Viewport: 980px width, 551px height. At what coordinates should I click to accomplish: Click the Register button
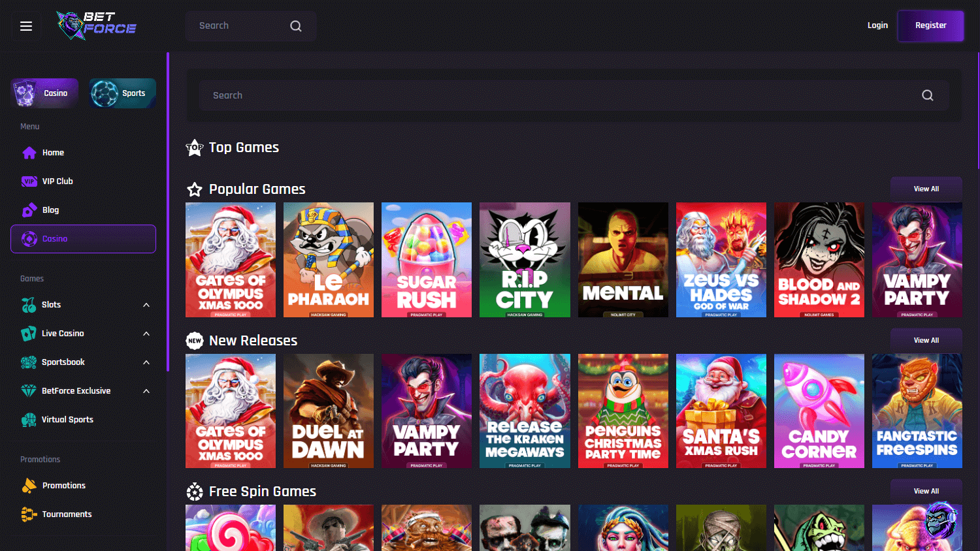[930, 25]
